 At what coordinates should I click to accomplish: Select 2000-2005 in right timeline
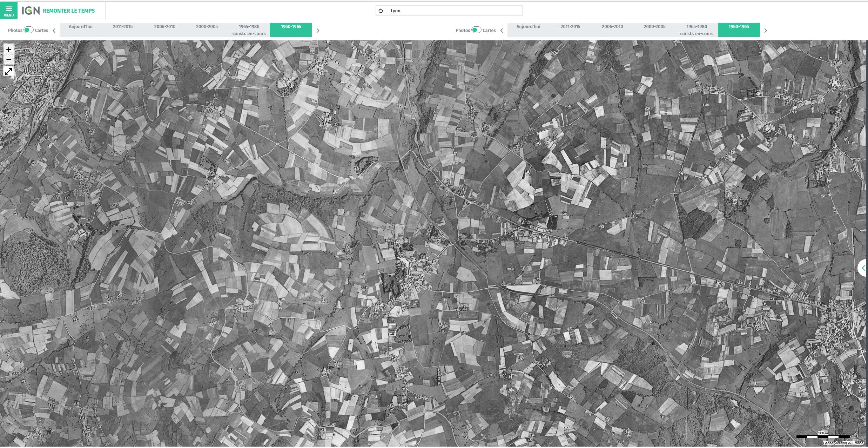click(654, 27)
